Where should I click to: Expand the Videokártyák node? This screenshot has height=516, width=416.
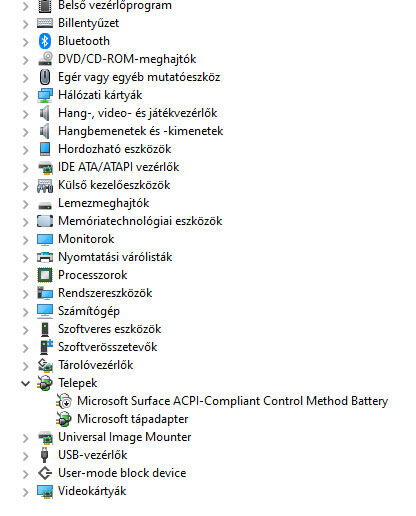tap(25, 492)
